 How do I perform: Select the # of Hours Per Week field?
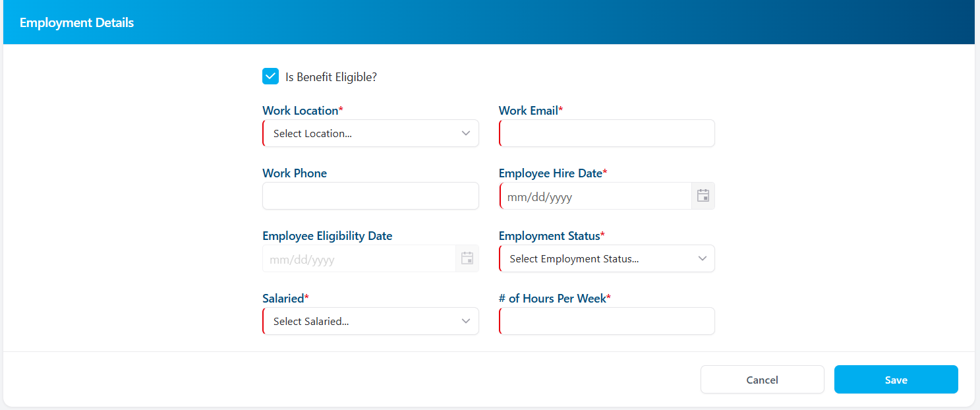click(606, 321)
